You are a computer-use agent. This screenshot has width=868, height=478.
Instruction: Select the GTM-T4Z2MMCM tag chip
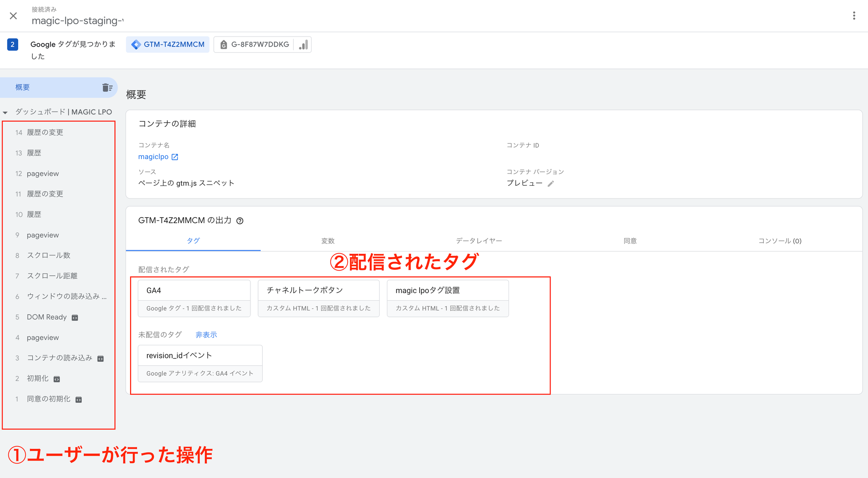click(168, 45)
